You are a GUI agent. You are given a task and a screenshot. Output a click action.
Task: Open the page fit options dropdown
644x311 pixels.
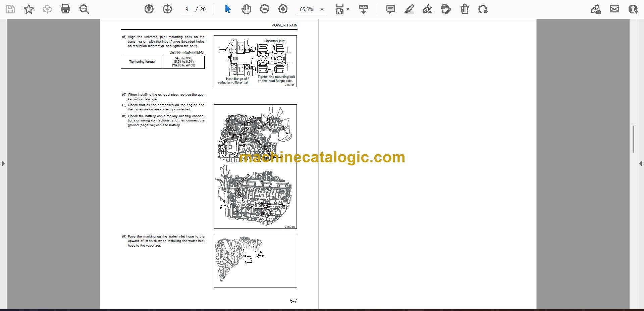click(342, 9)
